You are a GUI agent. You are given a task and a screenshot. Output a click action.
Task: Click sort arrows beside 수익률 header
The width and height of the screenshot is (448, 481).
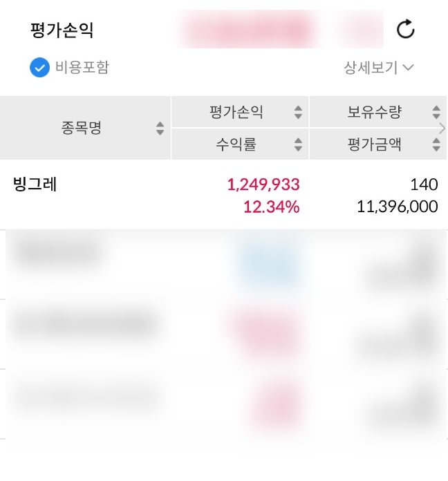click(x=298, y=144)
